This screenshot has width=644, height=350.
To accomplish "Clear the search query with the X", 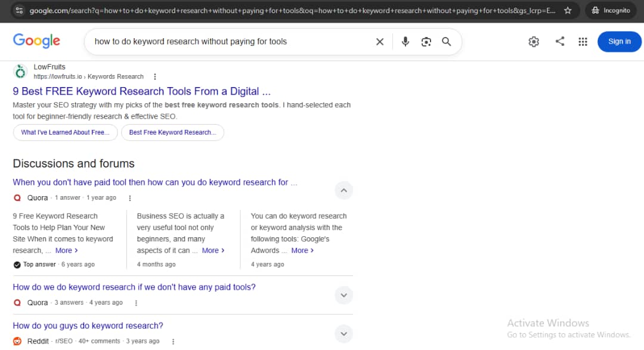I will coord(380,42).
